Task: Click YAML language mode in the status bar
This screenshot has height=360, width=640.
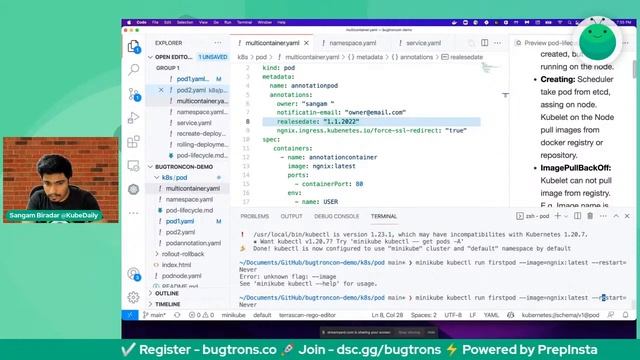Action: (491, 315)
